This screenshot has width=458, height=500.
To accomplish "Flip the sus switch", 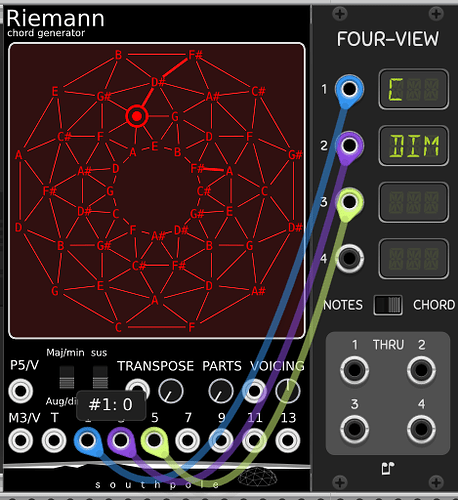I will pyautogui.click(x=100, y=377).
